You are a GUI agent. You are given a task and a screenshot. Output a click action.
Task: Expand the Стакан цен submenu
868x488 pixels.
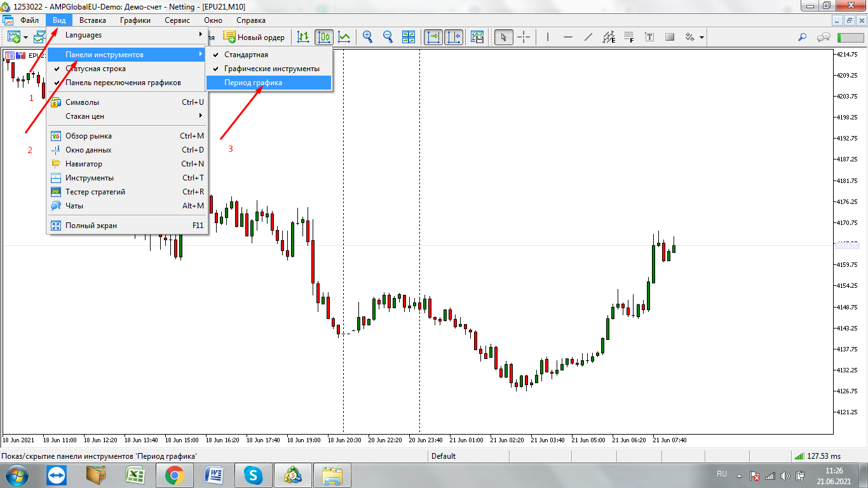coord(127,116)
